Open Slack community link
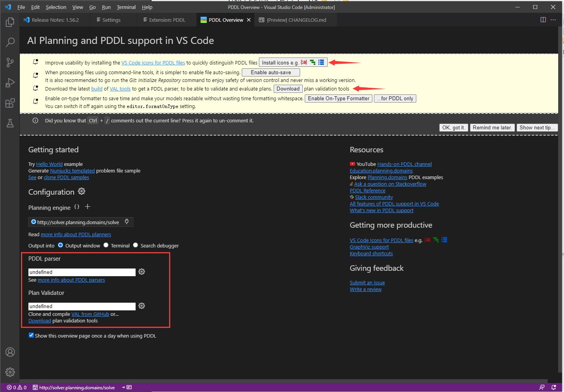 (x=374, y=197)
